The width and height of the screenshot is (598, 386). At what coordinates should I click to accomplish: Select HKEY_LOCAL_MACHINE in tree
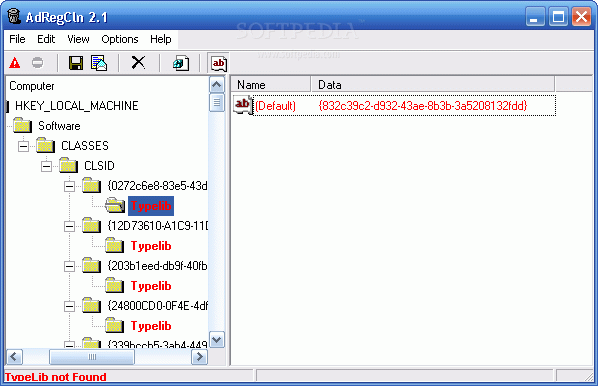(x=77, y=106)
